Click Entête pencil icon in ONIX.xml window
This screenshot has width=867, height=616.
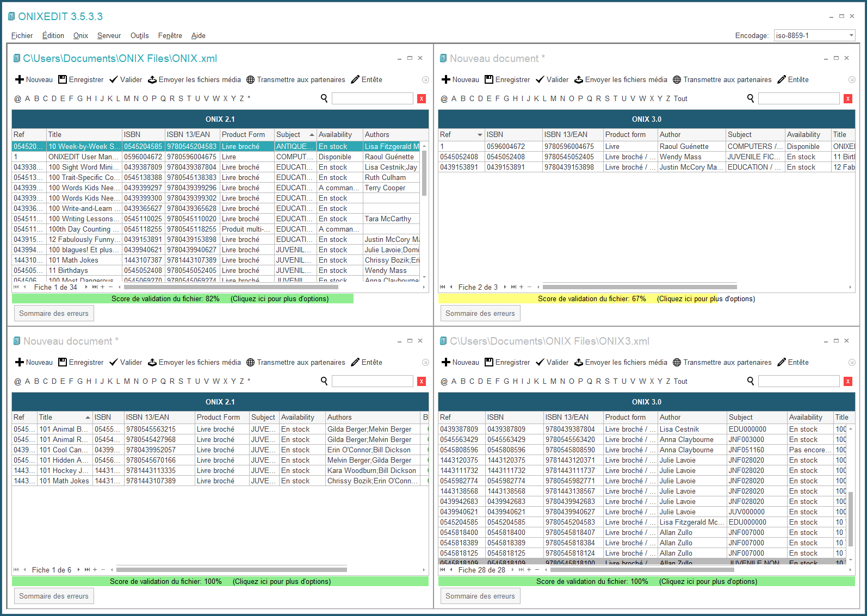[x=355, y=79]
